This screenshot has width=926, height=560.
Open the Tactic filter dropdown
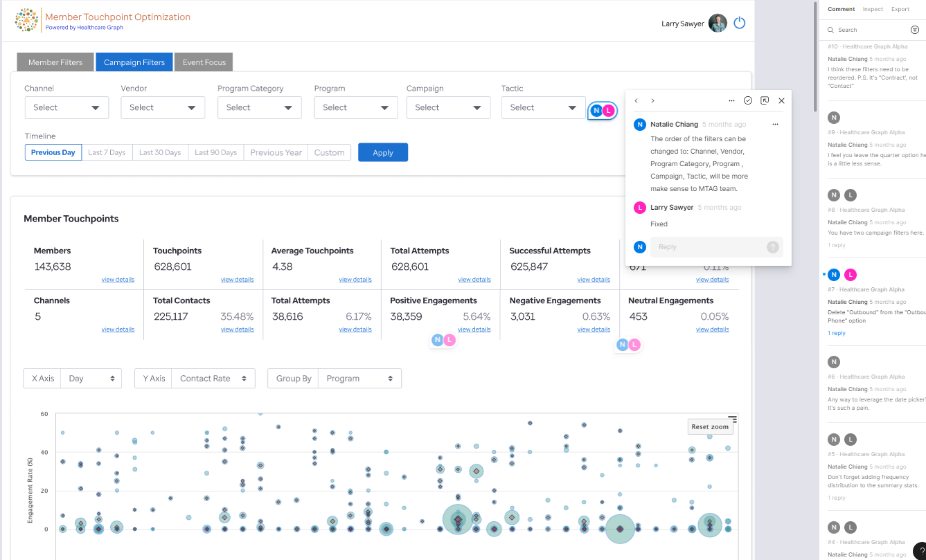[x=543, y=107]
